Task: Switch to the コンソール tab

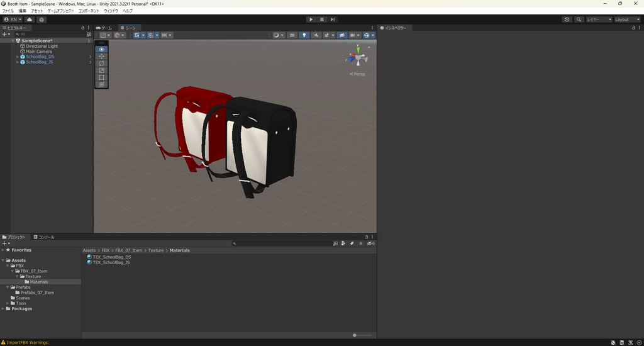Action: click(x=44, y=237)
